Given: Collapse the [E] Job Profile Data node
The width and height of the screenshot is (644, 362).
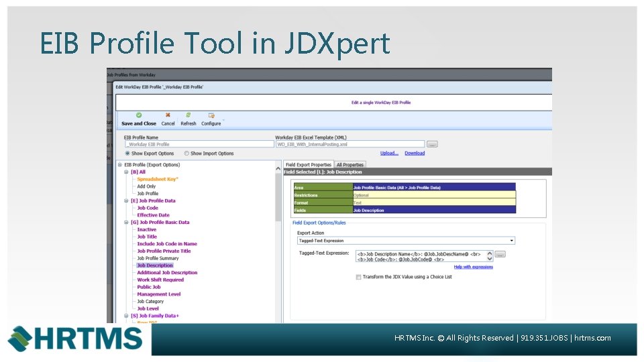Looking at the screenshot, I should (127, 201).
